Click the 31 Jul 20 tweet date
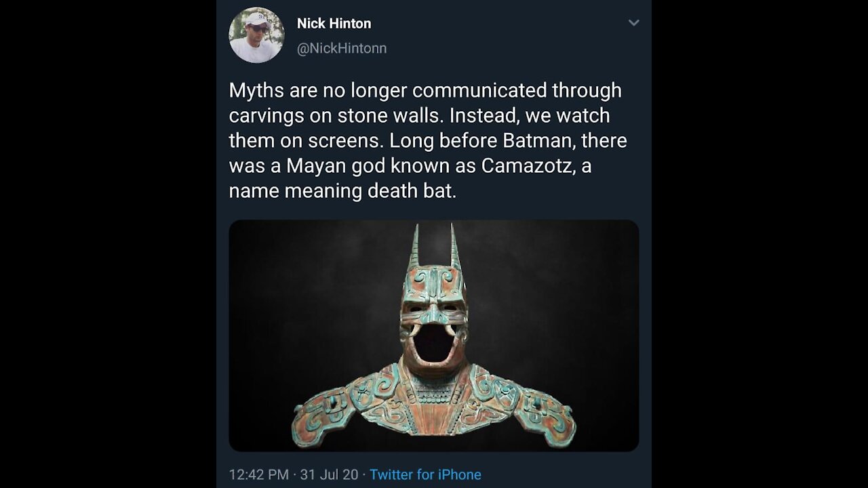Image resolution: width=868 pixels, height=488 pixels. (329, 474)
